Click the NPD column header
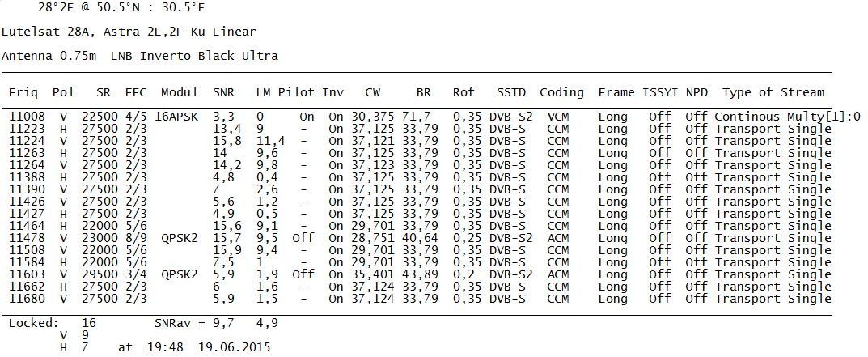The image size is (868, 357). [697, 92]
